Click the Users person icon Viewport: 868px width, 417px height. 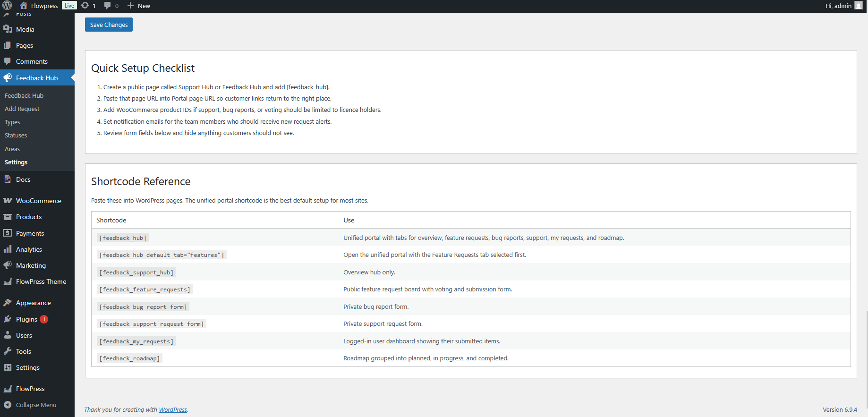(8, 335)
